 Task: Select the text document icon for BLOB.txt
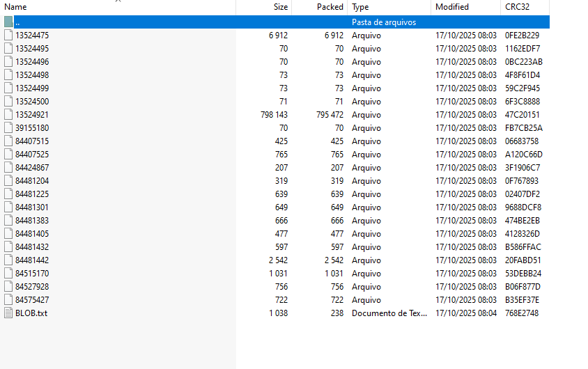pos(8,313)
